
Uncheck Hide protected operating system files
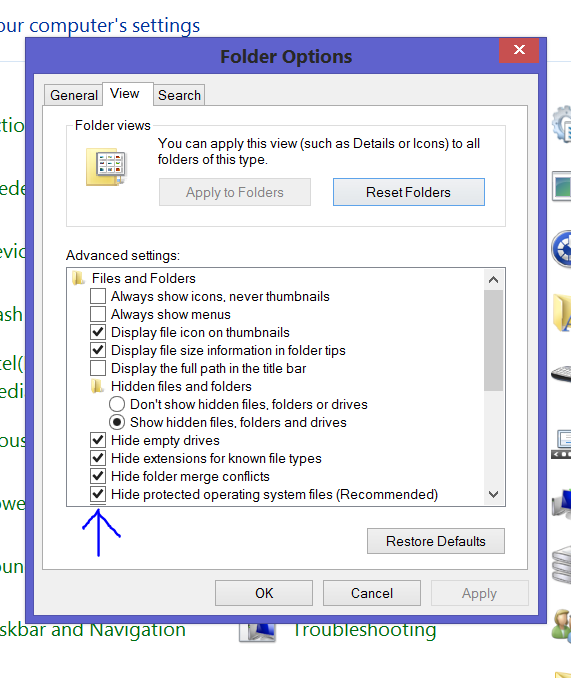tap(98, 494)
